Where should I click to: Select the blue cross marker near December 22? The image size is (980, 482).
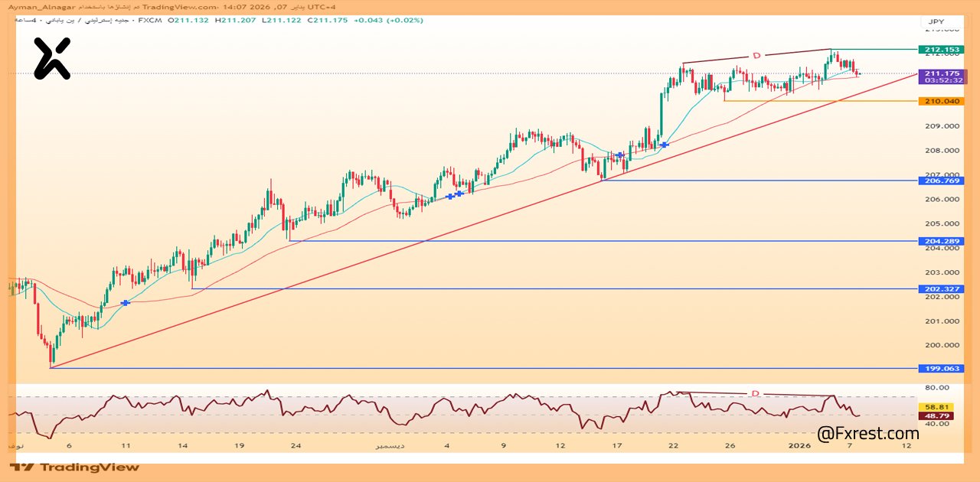click(x=663, y=144)
